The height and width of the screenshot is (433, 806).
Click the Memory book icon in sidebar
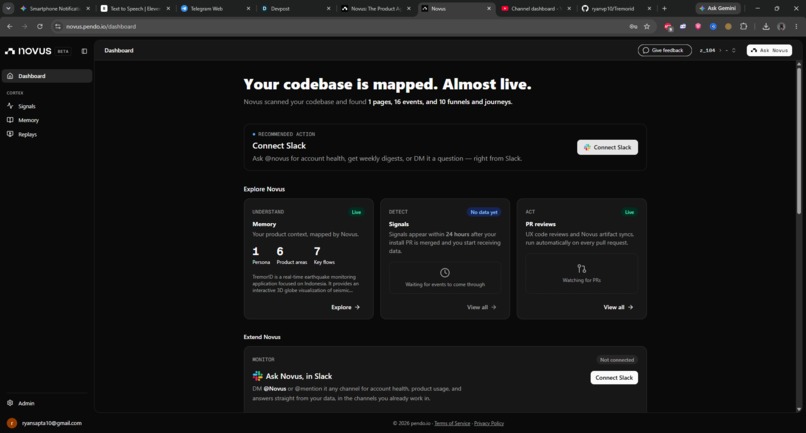click(10, 120)
